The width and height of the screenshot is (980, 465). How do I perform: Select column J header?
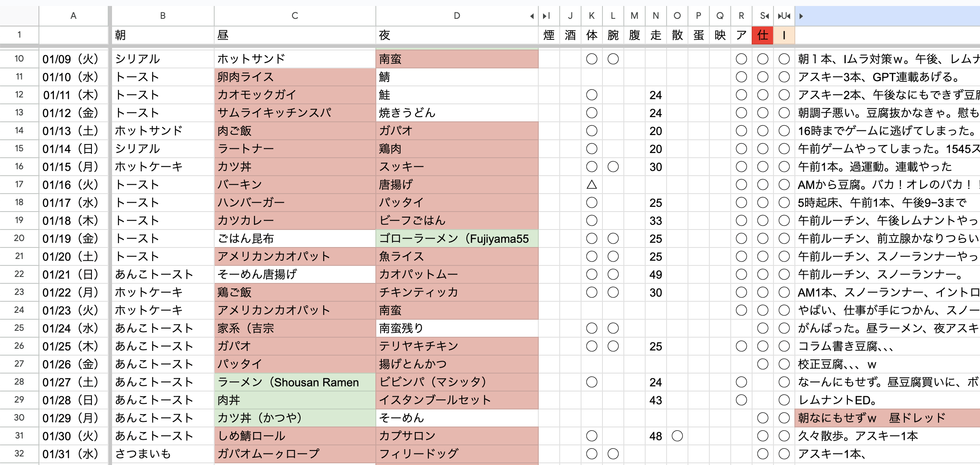point(570,16)
